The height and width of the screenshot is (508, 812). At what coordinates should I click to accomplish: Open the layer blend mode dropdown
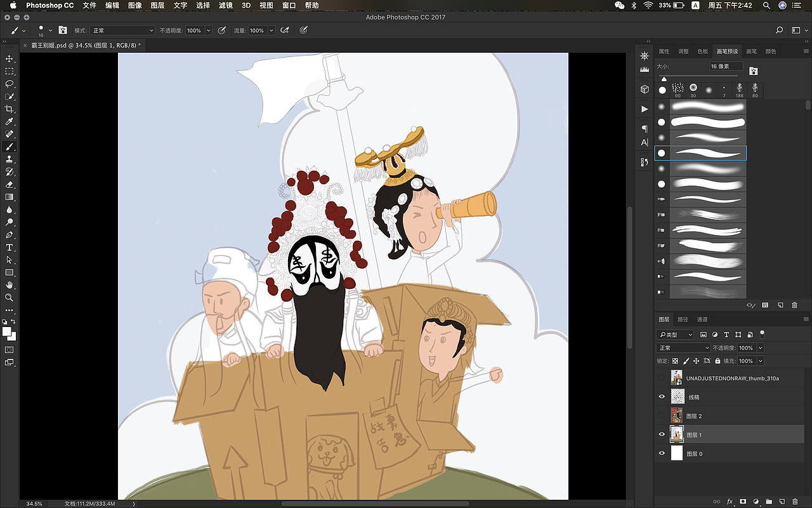[683, 348]
